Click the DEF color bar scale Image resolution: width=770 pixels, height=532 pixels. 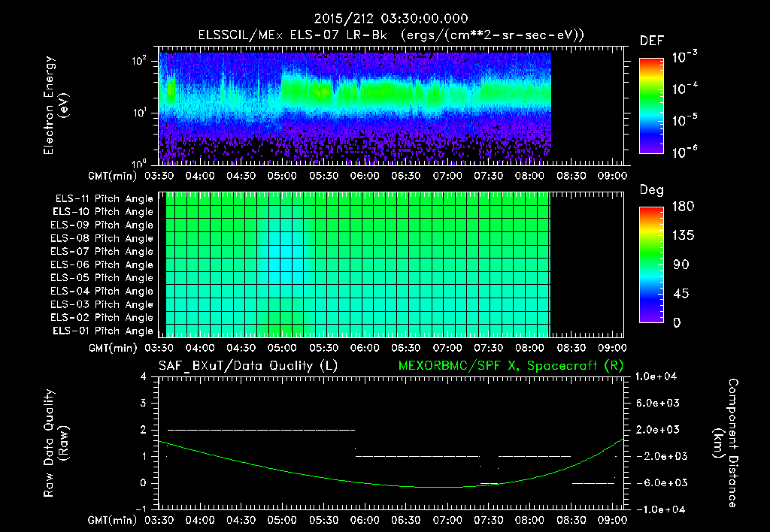click(651, 106)
